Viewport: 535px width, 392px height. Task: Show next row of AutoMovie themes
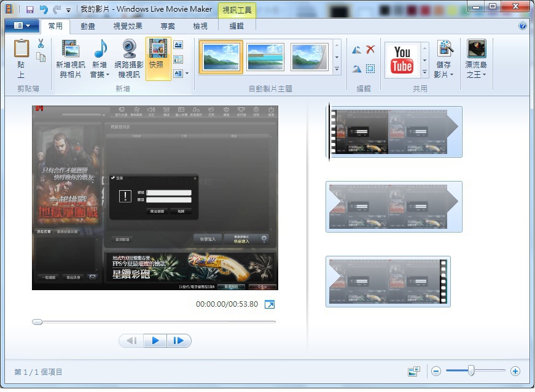(x=337, y=57)
